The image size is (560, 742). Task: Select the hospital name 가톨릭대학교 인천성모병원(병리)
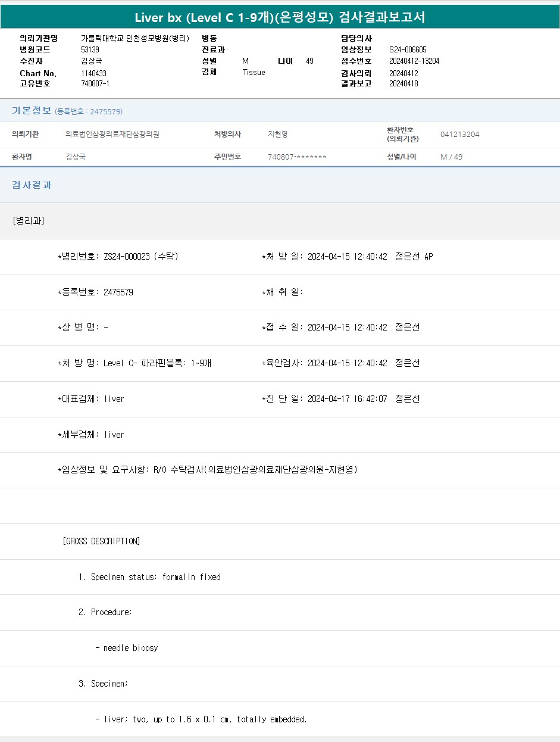(x=135, y=38)
